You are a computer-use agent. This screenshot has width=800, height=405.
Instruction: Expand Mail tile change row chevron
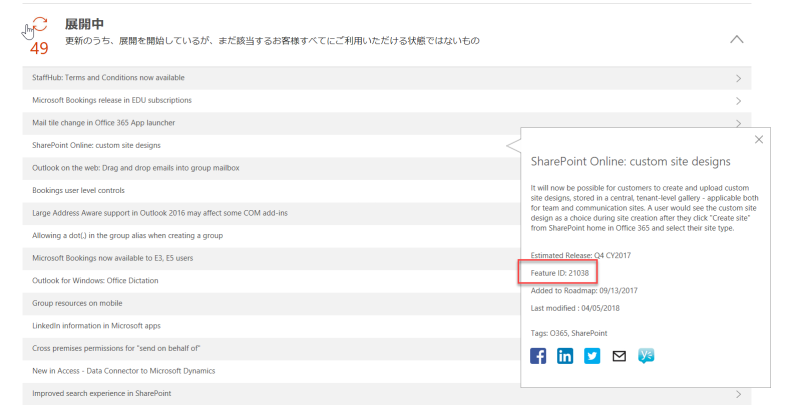pyautogui.click(x=738, y=123)
